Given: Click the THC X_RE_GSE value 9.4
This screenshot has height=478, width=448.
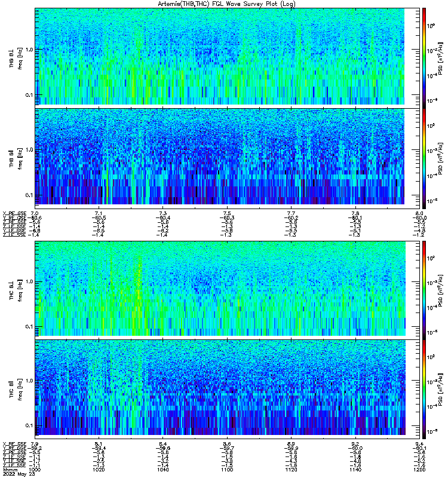Looking at the screenshot, I should click(419, 444).
